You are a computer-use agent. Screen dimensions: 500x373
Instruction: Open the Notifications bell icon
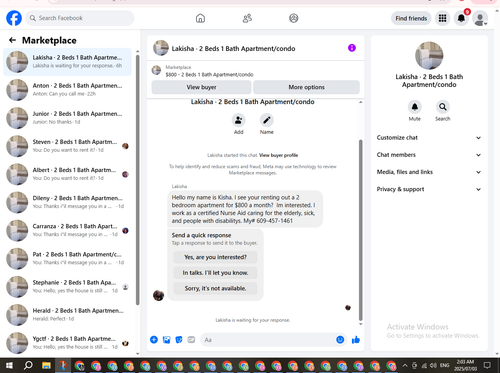pos(461,18)
